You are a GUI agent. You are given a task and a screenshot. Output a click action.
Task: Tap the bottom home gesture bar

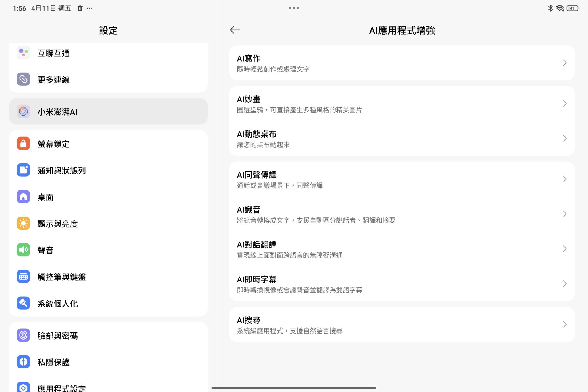tap(294, 388)
